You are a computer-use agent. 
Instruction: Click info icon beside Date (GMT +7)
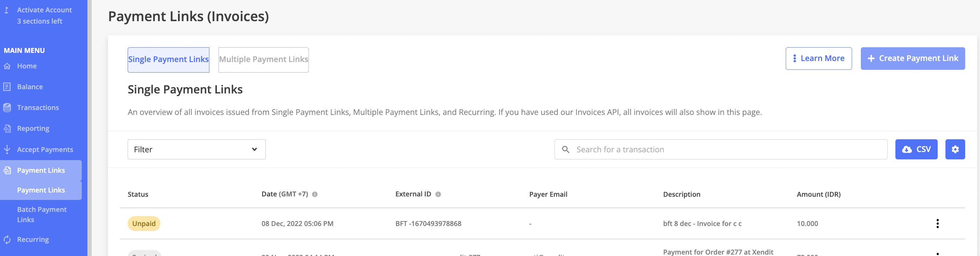pos(314,194)
